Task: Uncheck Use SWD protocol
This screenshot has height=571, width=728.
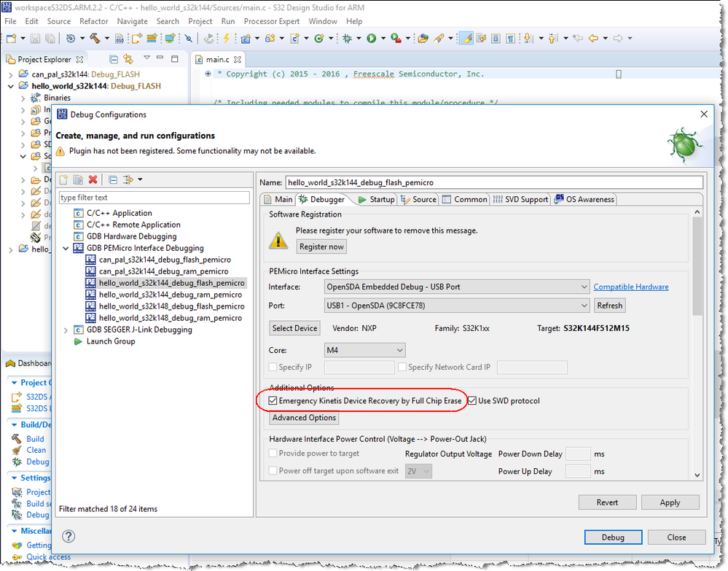Action: click(x=473, y=400)
